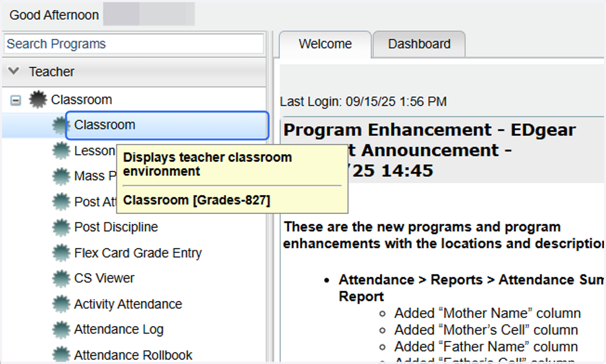
Task: Click the Search Programs field
Action: [134, 44]
